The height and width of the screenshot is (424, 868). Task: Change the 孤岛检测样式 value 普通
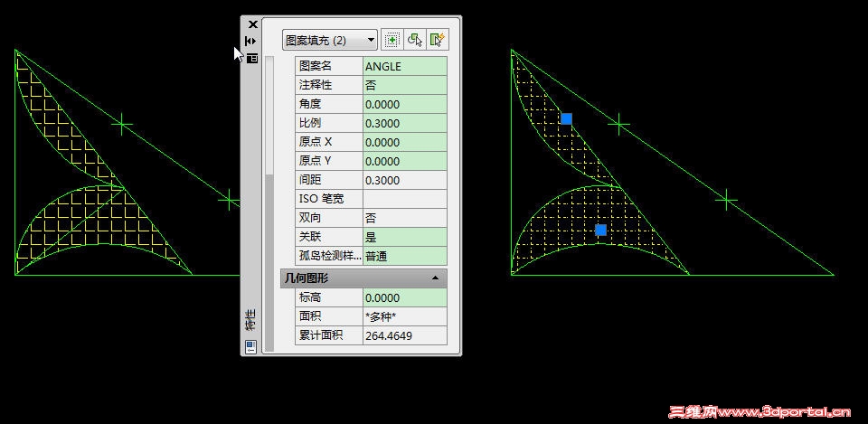click(405, 256)
